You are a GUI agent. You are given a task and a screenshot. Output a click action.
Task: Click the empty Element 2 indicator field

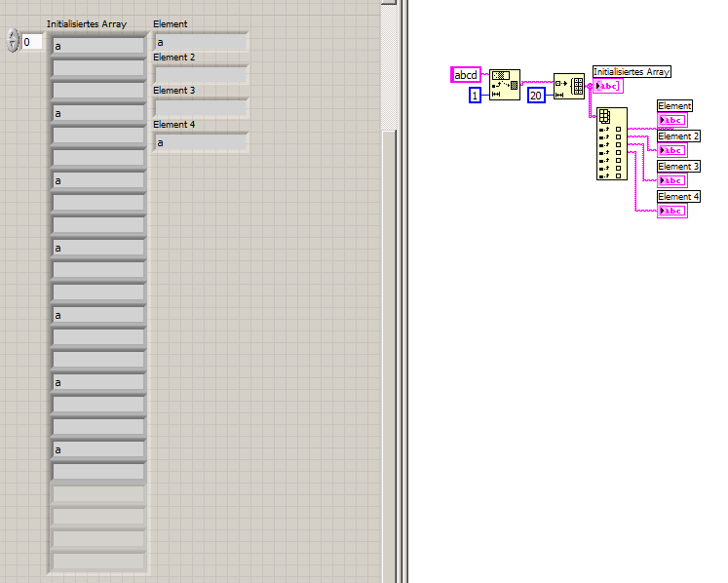coord(201,75)
